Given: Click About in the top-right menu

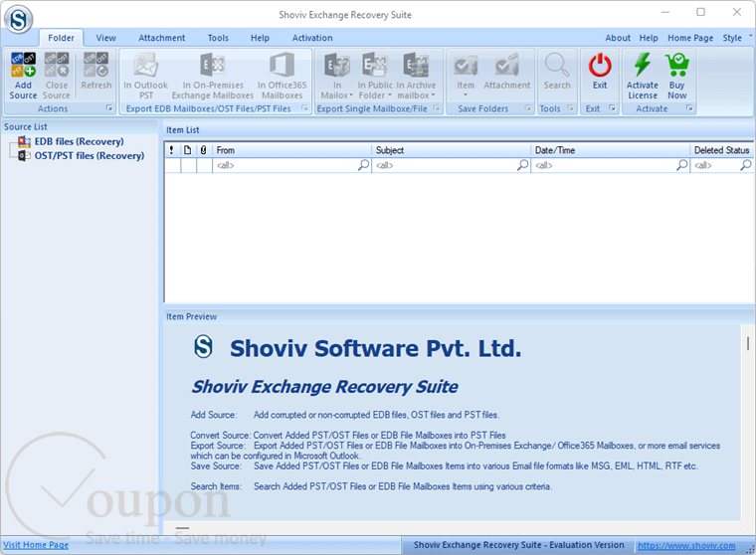Looking at the screenshot, I should 618,38.
